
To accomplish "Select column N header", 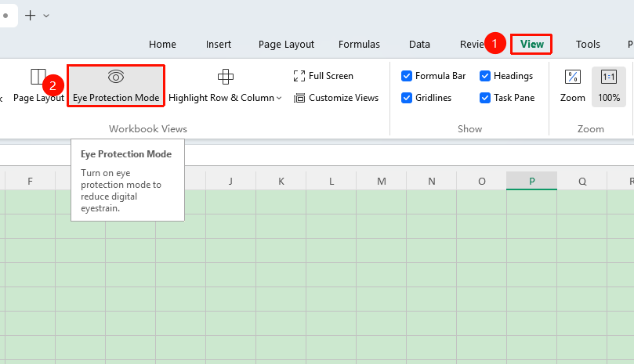I will (x=432, y=181).
